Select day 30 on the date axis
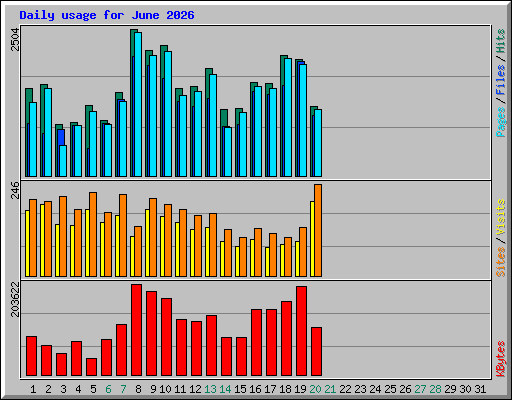The width and height of the screenshot is (512, 400). [x=465, y=389]
